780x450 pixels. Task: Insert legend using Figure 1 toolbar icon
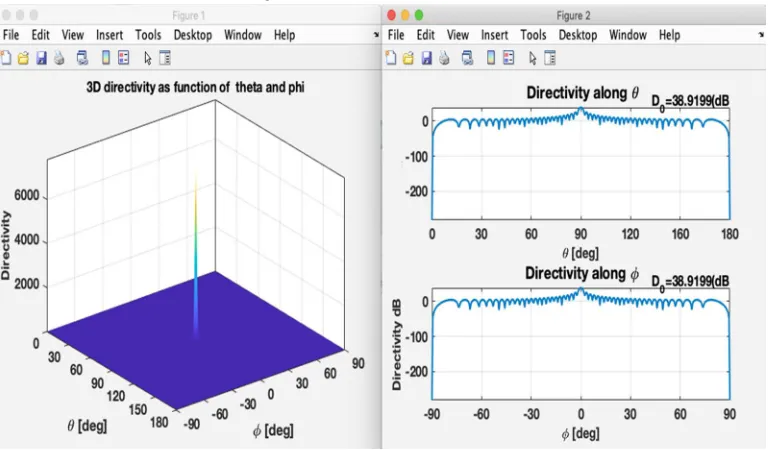[x=123, y=58]
